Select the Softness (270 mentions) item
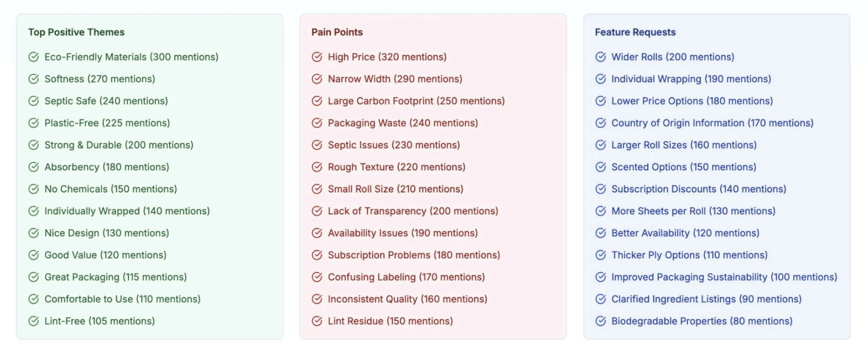The width and height of the screenshot is (868, 354). [x=99, y=79]
